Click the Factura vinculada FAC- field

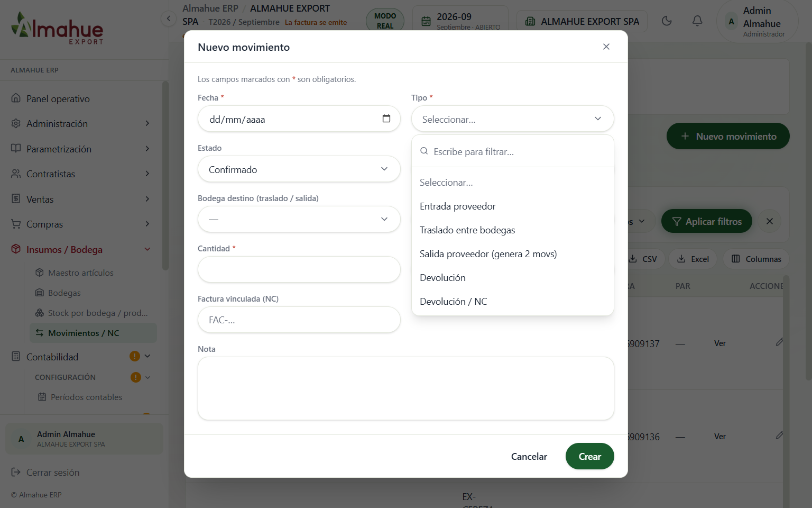click(299, 320)
